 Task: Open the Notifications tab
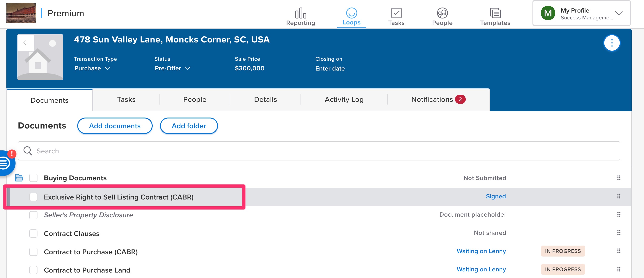(x=437, y=100)
